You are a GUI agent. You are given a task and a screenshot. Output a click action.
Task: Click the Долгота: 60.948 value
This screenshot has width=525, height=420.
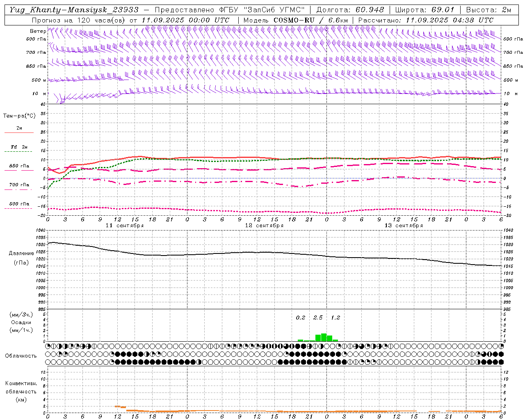pos(350,10)
